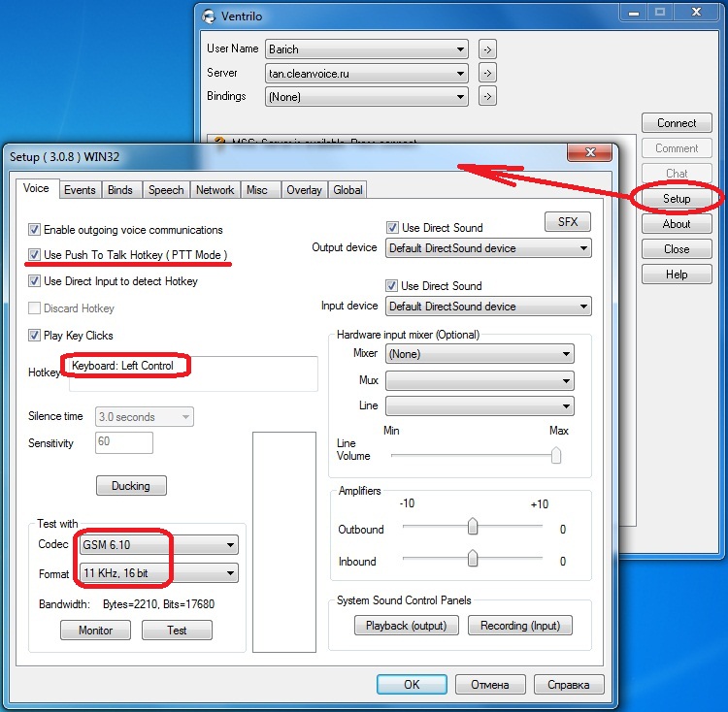728x712 pixels.
Task: Open Server editor arrow button
Action: pyautogui.click(x=487, y=74)
